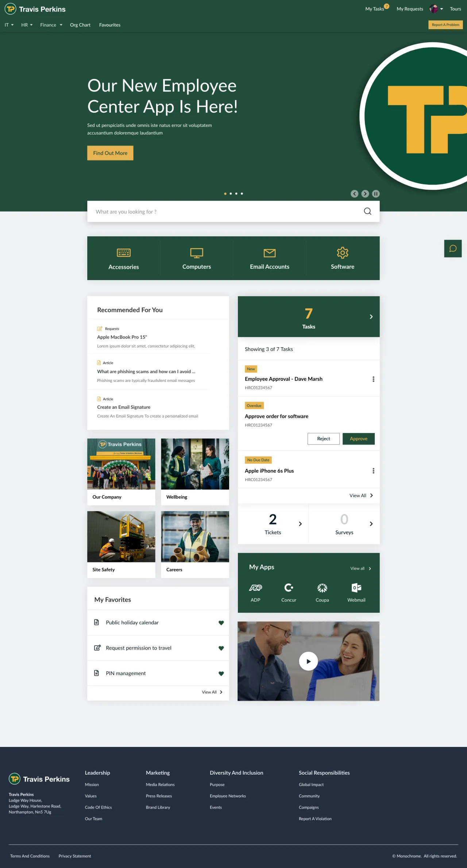Open the chat bubble widget
The width and height of the screenshot is (467, 868).
[453, 248]
